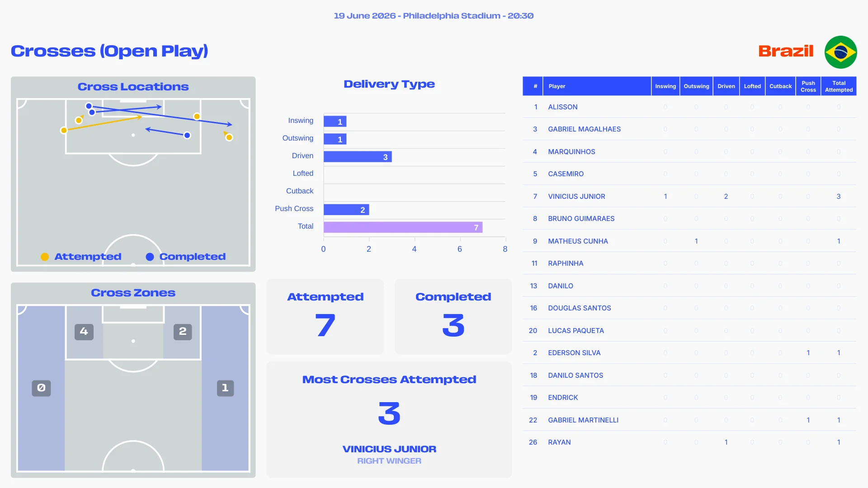Click the Push Cross column header

pos(808,86)
